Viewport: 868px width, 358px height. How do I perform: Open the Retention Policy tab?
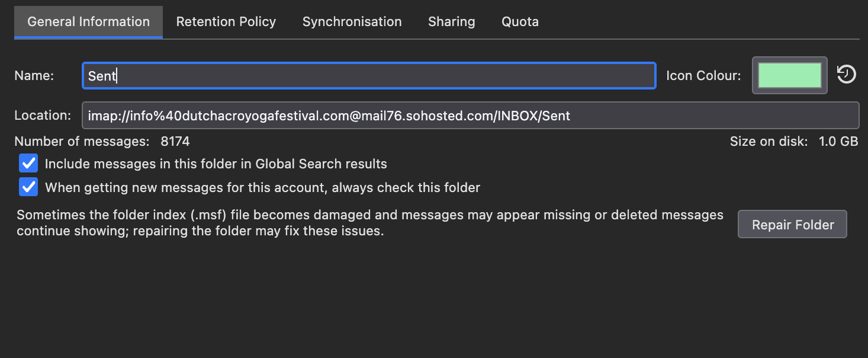[x=226, y=22]
